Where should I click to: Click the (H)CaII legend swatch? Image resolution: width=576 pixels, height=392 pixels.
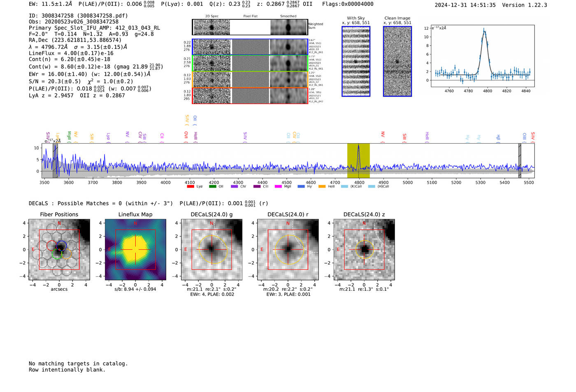[372, 186]
